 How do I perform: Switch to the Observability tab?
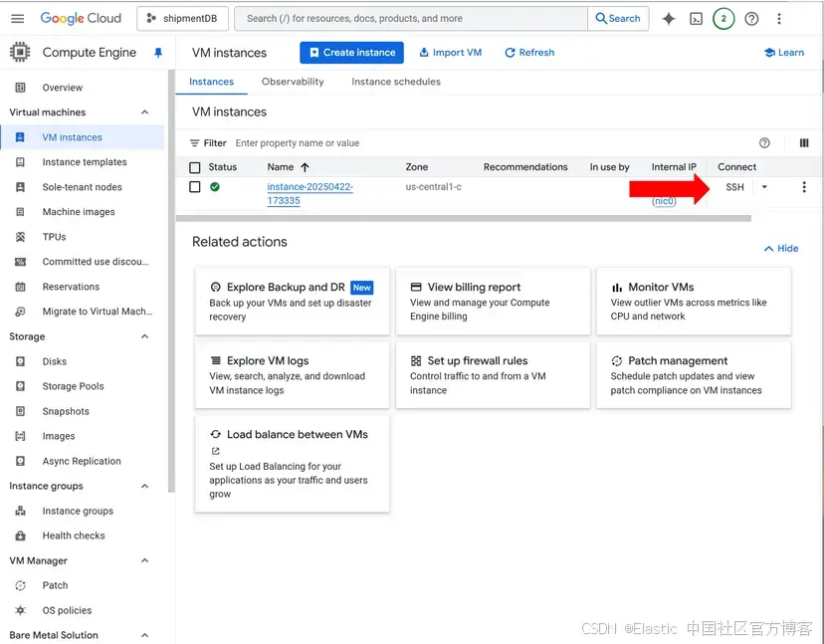(293, 82)
